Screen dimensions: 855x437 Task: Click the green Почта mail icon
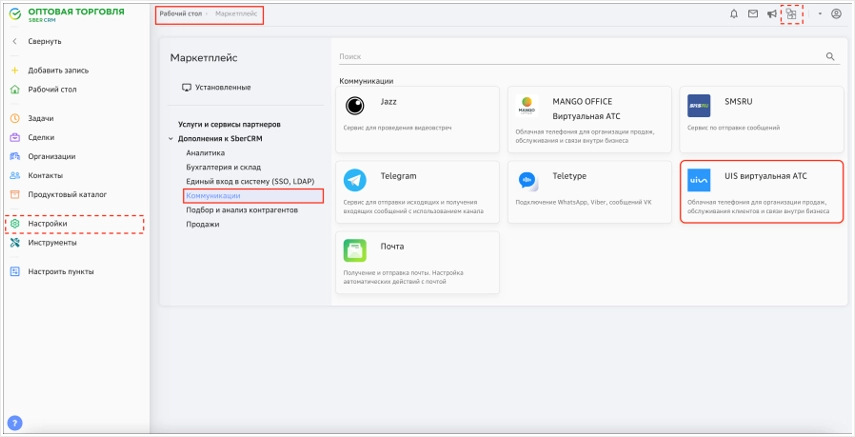pyautogui.click(x=355, y=250)
